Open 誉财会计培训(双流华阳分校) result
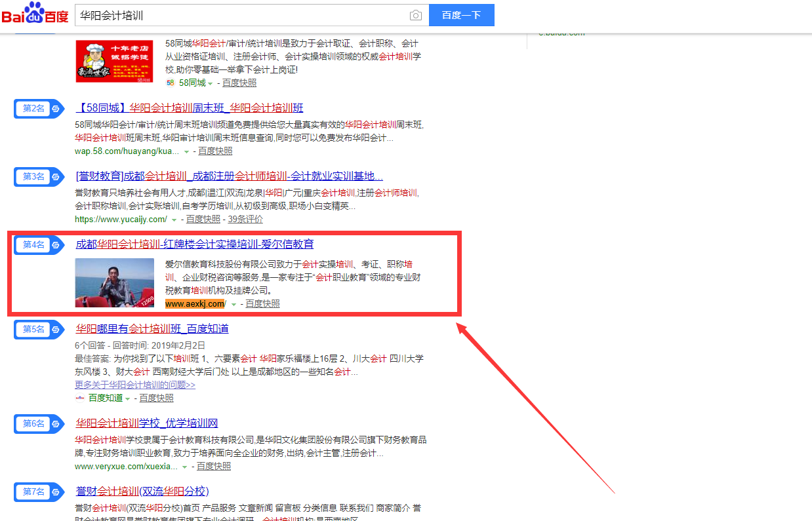Viewport: 812px width, 521px height. tap(142, 492)
